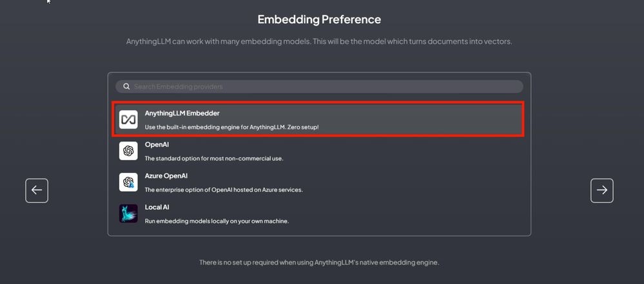Focus the Search Embedding providers field
This screenshot has width=644, height=284.
[x=319, y=86]
